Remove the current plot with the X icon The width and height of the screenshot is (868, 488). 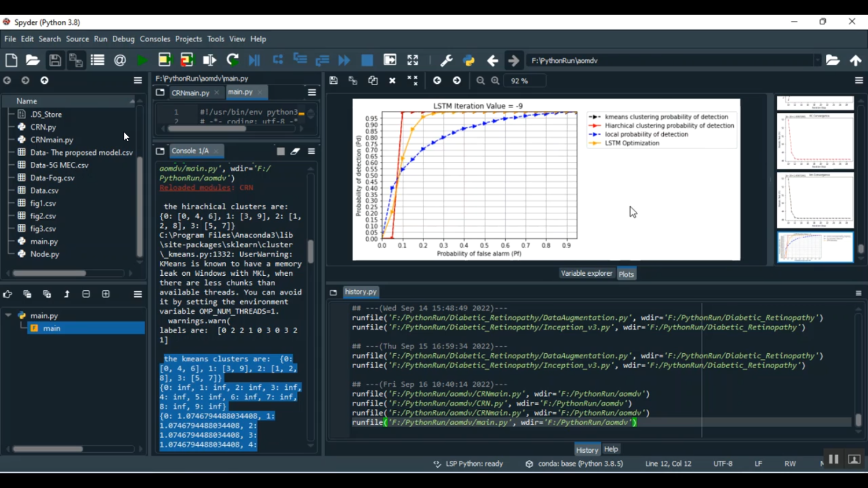click(x=392, y=81)
